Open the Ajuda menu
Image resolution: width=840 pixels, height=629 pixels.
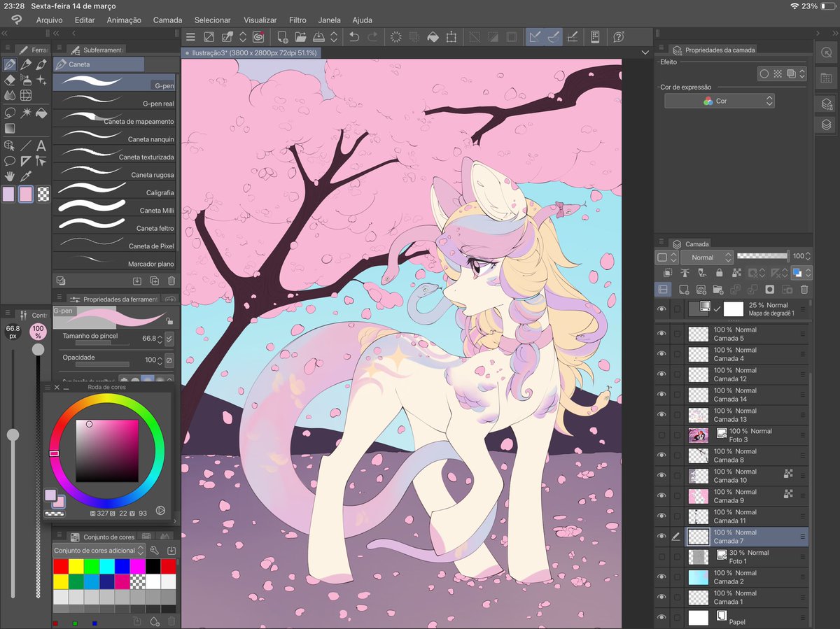click(362, 20)
